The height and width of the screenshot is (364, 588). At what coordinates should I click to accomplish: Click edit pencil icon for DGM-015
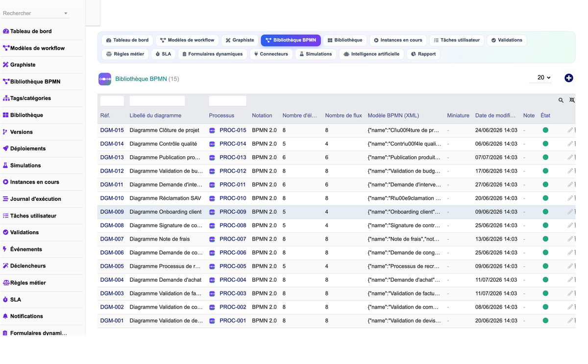pos(570,130)
